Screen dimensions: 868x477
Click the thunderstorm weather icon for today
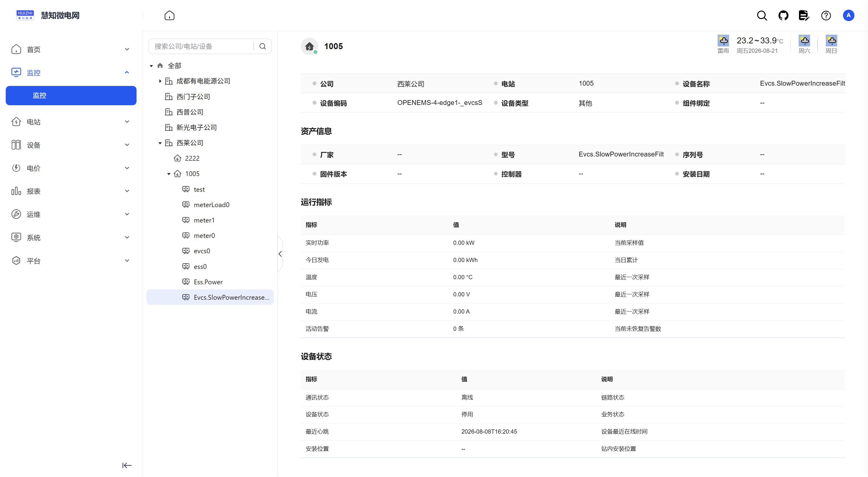[723, 40]
